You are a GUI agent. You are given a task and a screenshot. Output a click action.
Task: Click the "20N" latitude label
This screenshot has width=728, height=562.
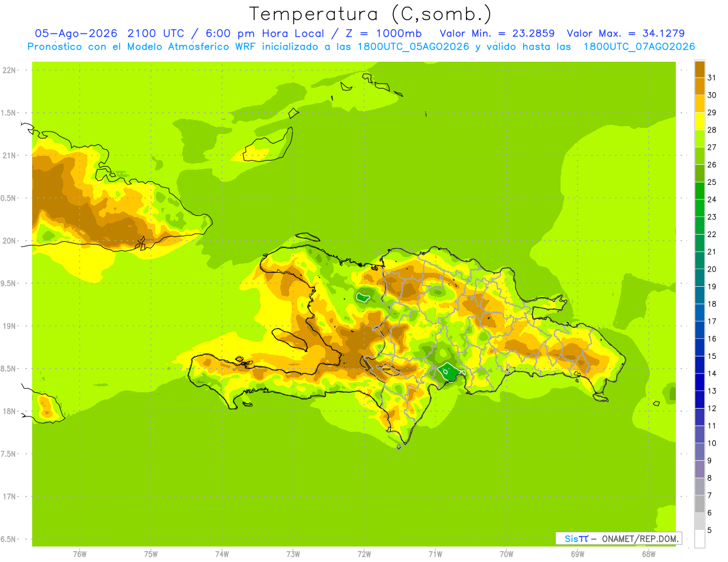coord(10,241)
